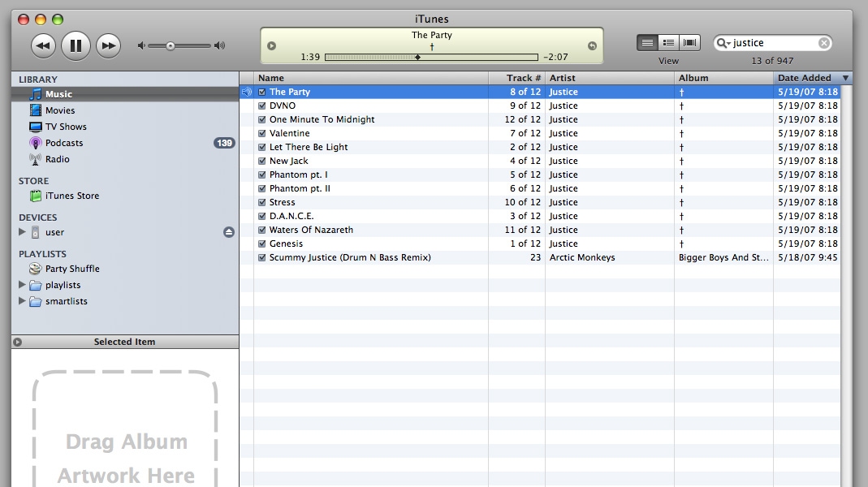Screen dimensions: 868x487
Task: Expand the playlists folder
Action: (23, 285)
